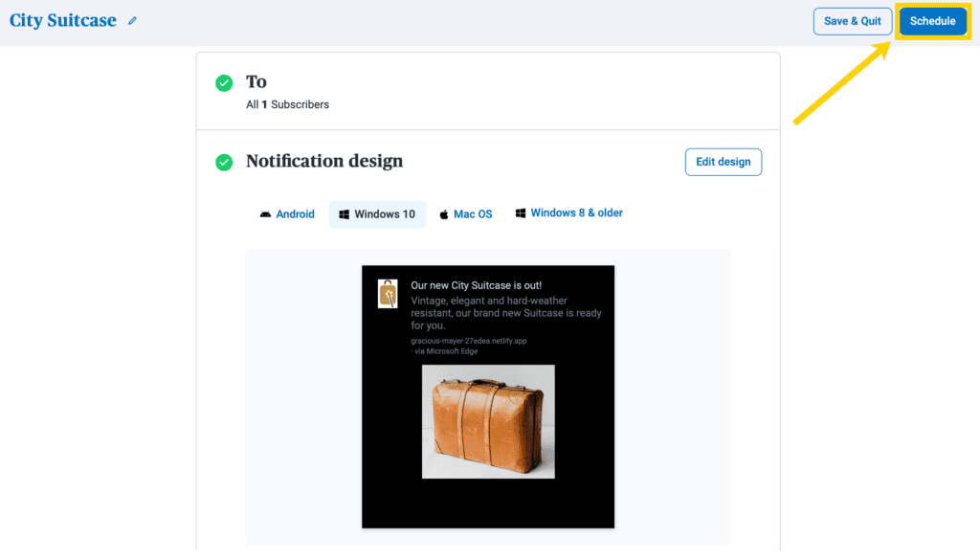The image size is (980, 560).
Task: Open the Mac OS preview tab
Action: point(466,214)
